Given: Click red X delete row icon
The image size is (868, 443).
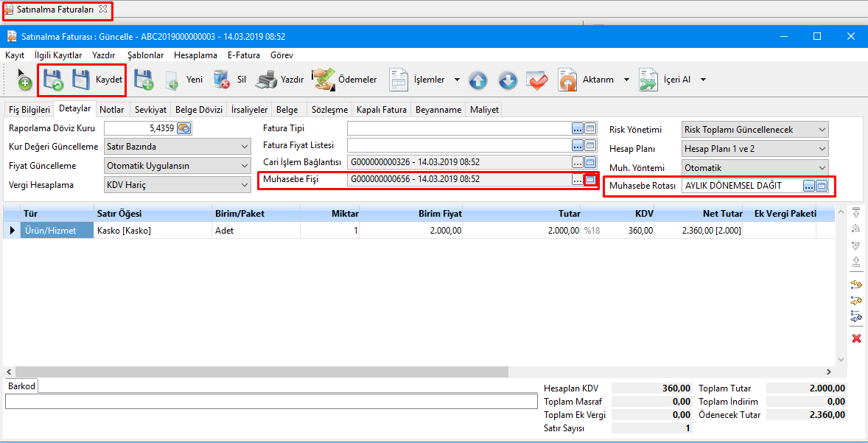Looking at the screenshot, I should click(856, 338).
